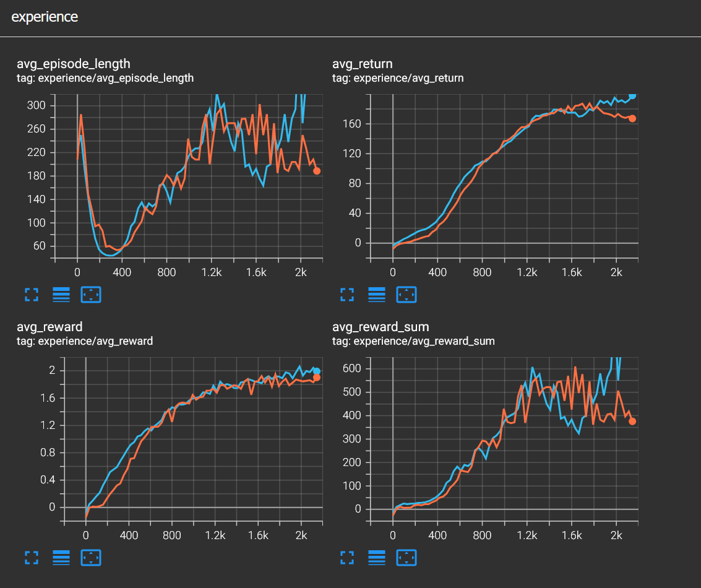Collapse the experience section header
This screenshot has height=588, width=701.
click(45, 17)
